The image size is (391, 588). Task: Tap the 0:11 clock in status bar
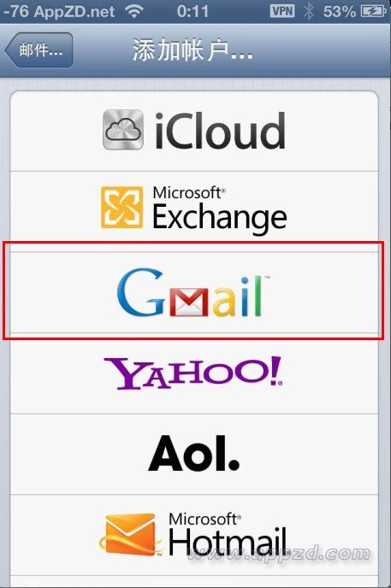(193, 11)
